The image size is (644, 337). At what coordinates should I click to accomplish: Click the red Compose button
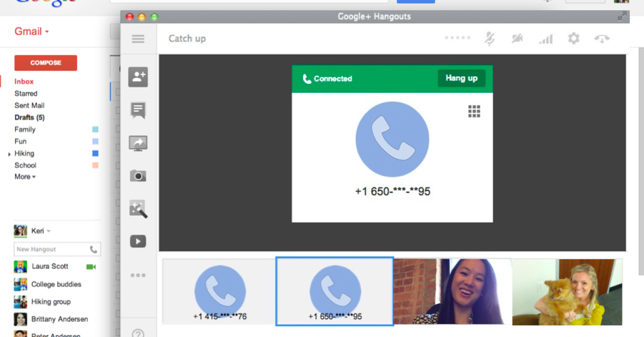(x=46, y=63)
